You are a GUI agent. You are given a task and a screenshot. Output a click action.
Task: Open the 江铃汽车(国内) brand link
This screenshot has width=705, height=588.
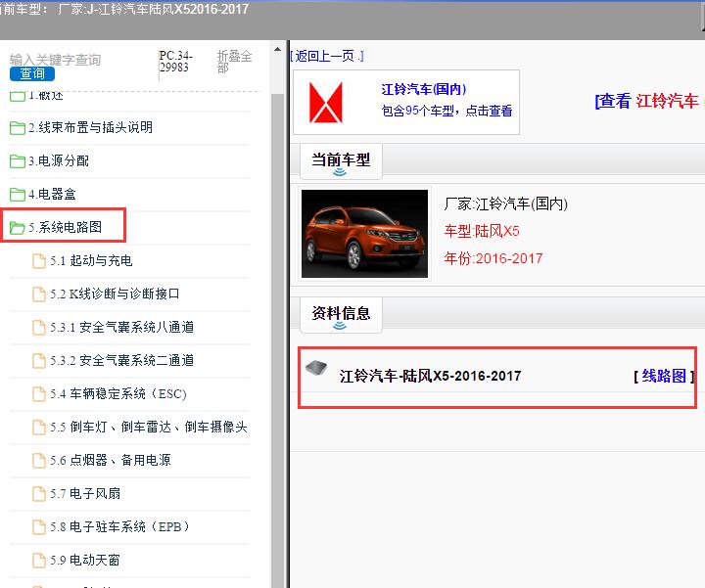point(424,89)
